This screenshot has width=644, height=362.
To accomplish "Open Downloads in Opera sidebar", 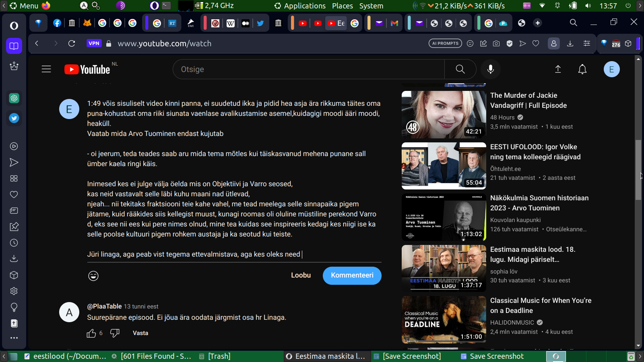I will (x=14, y=259).
